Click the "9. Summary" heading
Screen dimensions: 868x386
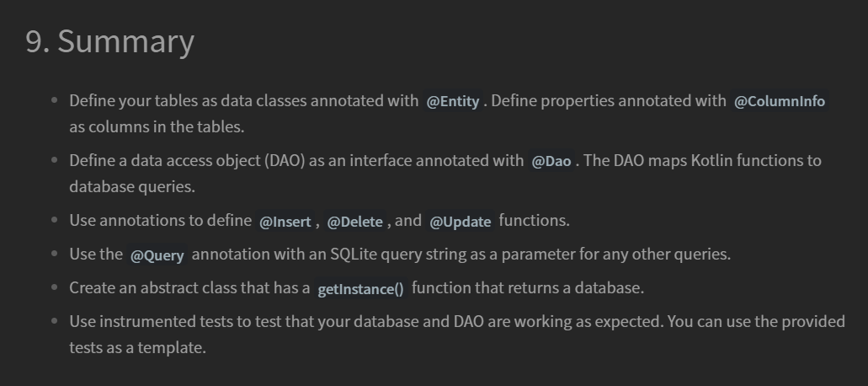(x=109, y=42)
